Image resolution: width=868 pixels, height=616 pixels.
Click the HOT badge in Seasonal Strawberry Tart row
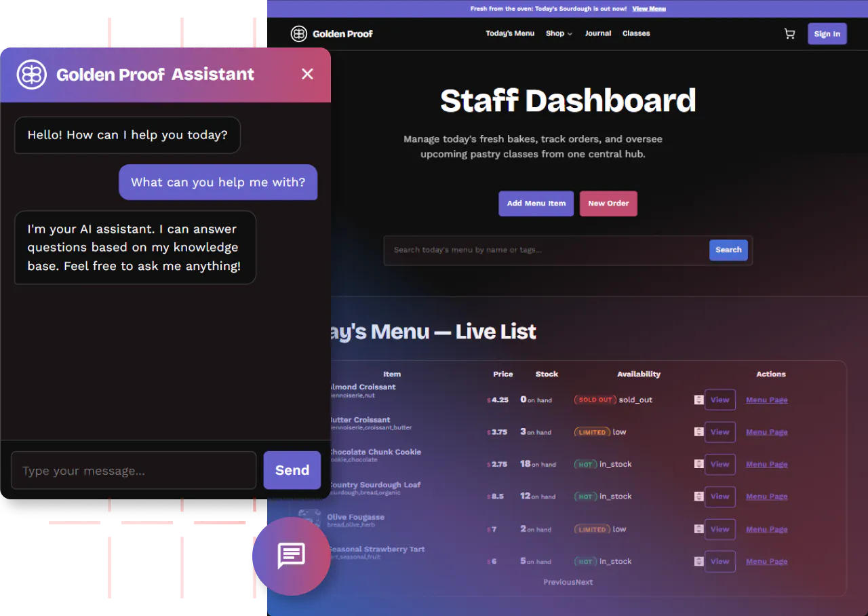(x=585, y=561)
